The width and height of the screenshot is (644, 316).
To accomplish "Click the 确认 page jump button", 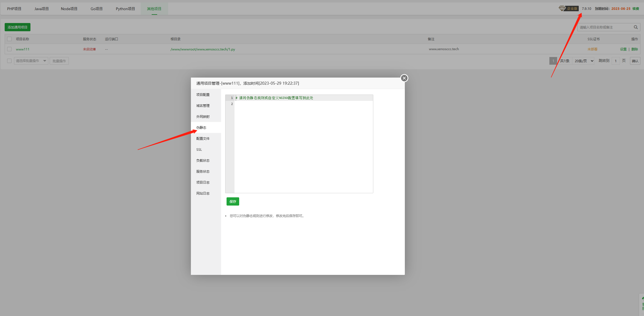I will point(635,61).
